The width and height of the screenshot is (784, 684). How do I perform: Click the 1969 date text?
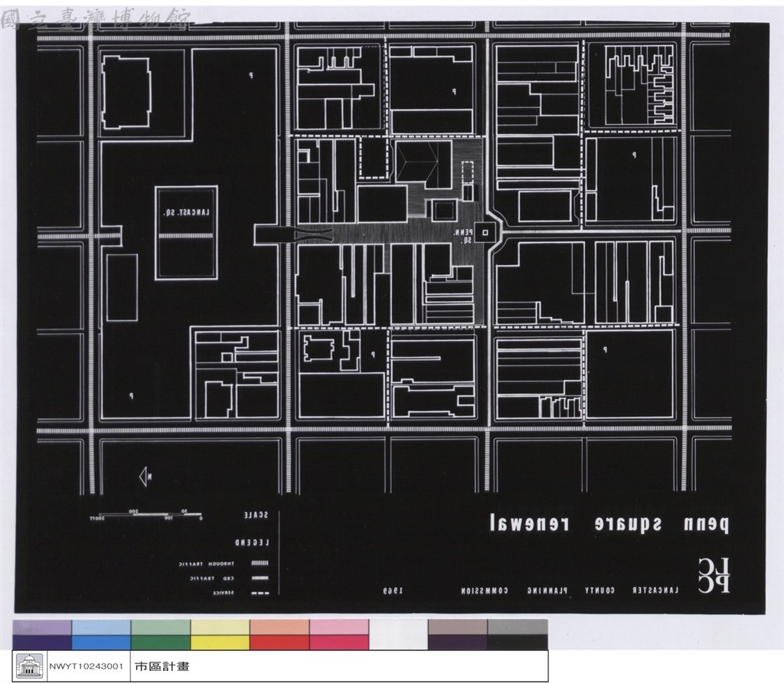point(393,591)
